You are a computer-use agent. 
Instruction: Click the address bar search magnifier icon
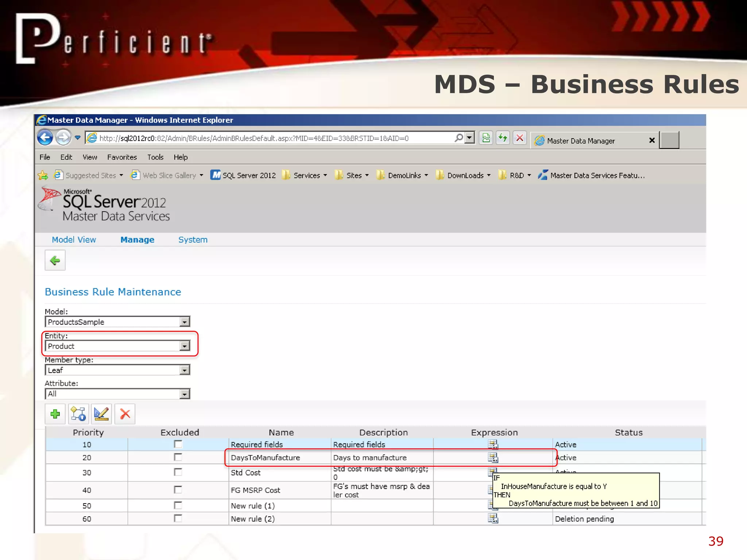(459, 138)
